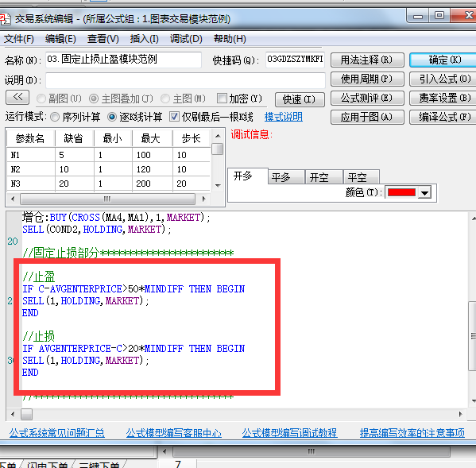Click the N2 maximum value 120
476x468 pixels.
point(153,169)
